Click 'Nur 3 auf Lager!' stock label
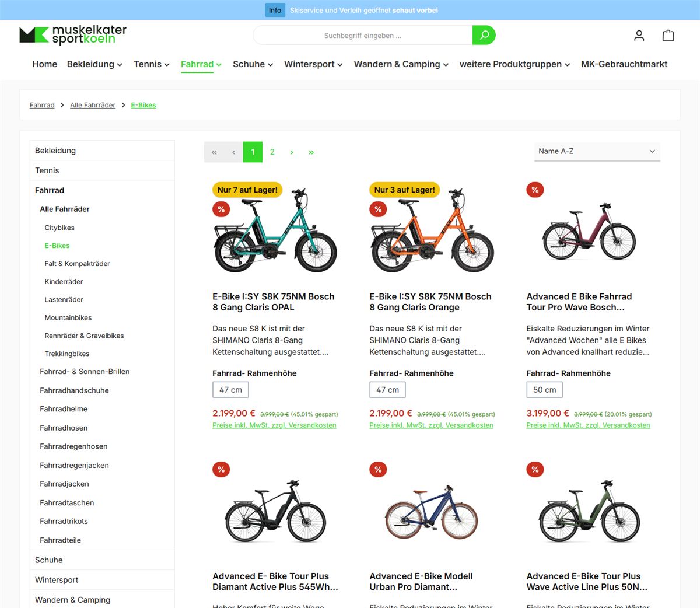Image resolution: width=700 pixels, height=608 pixels. coord(404,190)
